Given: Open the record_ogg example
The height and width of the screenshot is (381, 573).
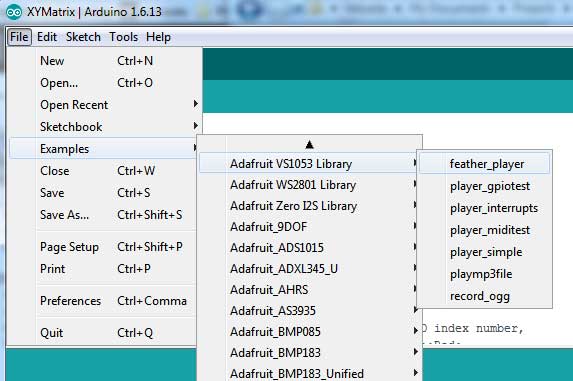Looking at the screenshot, I should pyautogui.click(x=485, y=296).
